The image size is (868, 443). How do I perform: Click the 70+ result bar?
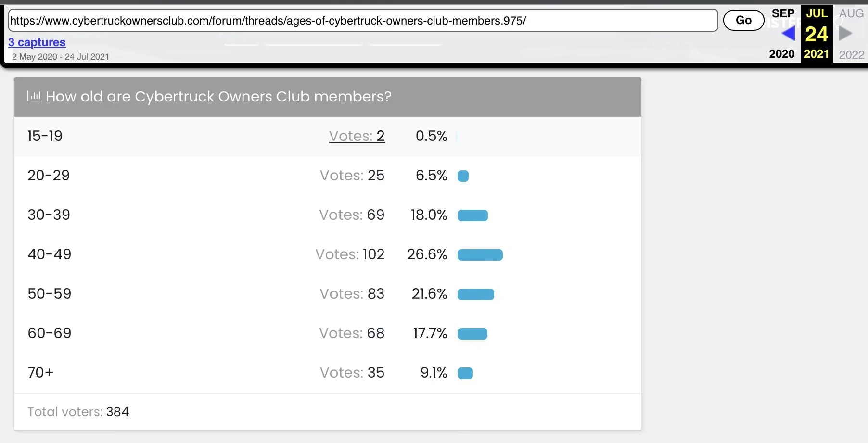click(x=465, y=373)
